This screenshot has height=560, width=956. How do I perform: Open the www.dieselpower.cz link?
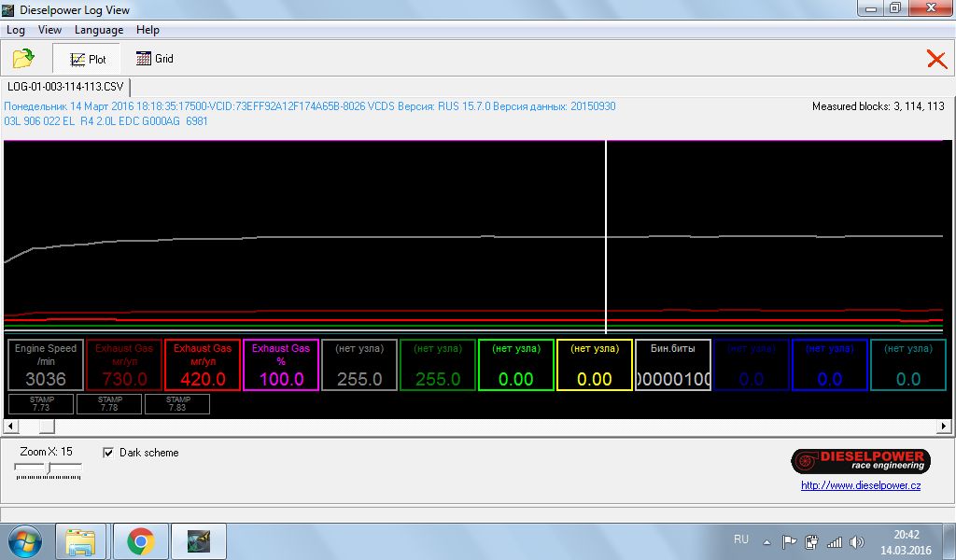861,485
